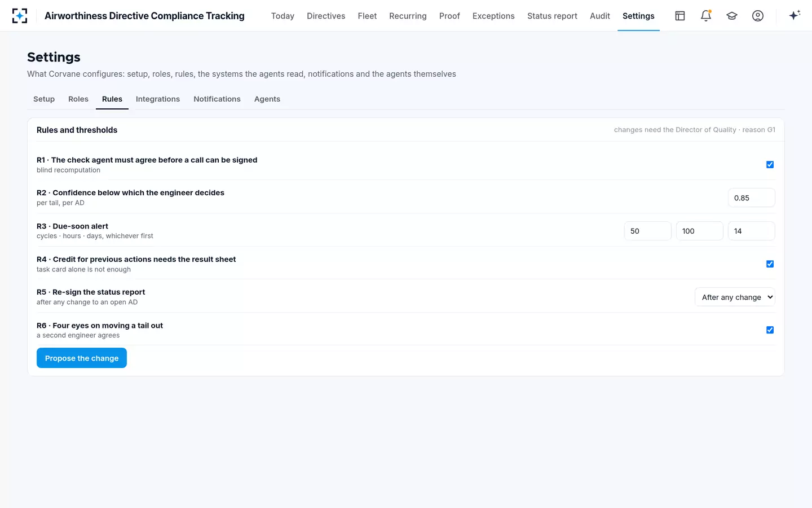Screen dimensions: 812x508
Task: Select Settings in the top navigation
Action: [638, 16]
